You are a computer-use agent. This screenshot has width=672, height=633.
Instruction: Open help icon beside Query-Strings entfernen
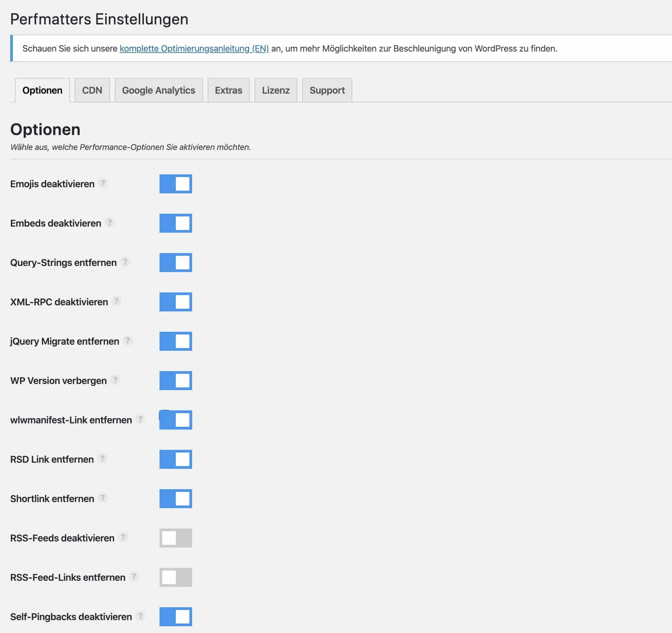[125, 262]
